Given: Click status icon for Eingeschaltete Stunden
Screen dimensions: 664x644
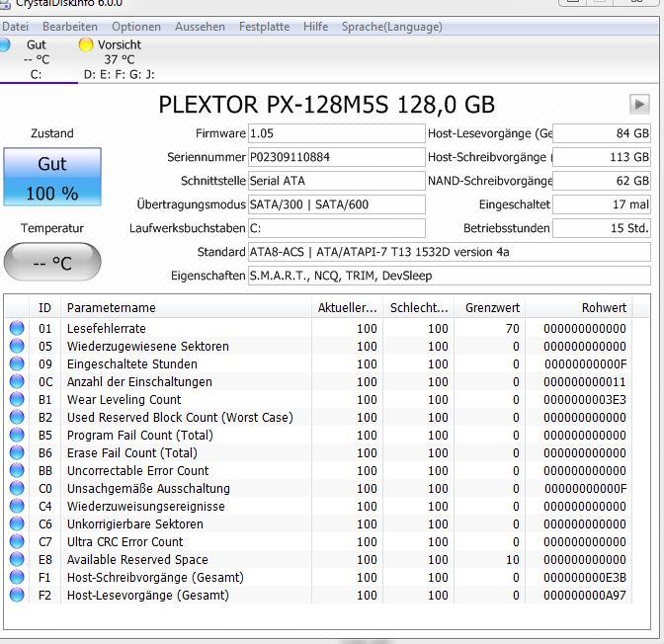Looking at the screenshot, I should (17, 363).
